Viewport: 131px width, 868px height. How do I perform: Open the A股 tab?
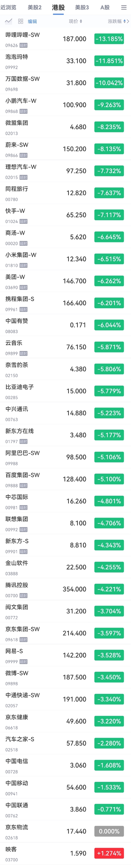pyautogui.click(x=105, y=7)
